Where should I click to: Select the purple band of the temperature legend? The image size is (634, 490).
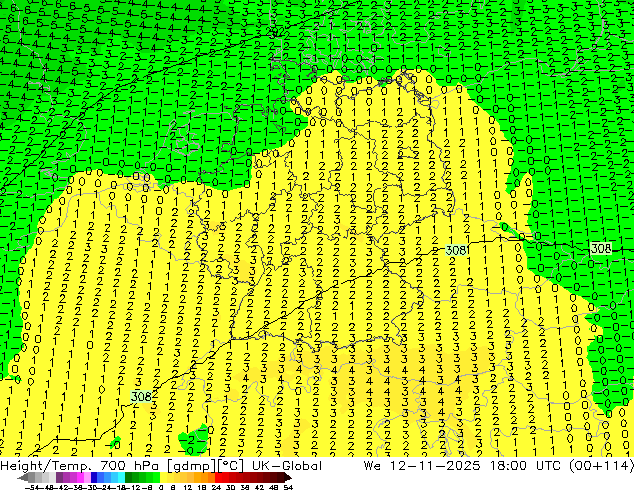coord(73,478)
